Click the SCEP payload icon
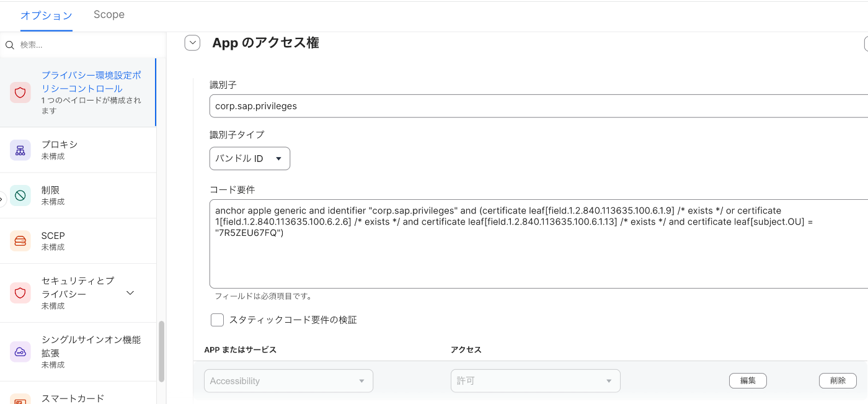 [20, 241]
